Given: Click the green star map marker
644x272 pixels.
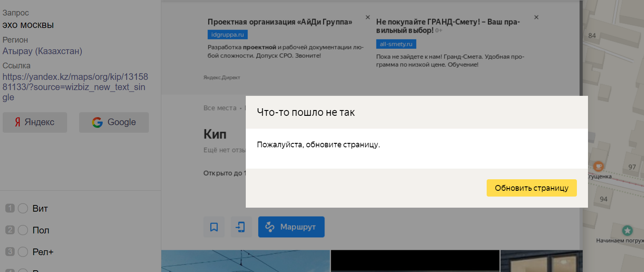Looking at the screenshot, I should pyautogui.click(x=627, y=230).
